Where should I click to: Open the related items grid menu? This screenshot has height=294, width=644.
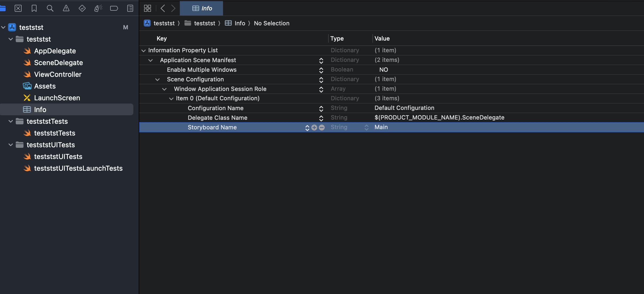148,9
